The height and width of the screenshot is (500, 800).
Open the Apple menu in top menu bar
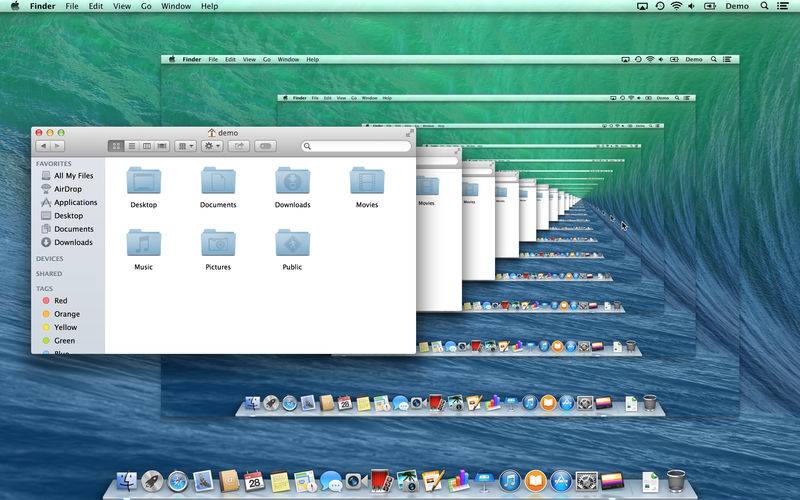pos(15,6)
